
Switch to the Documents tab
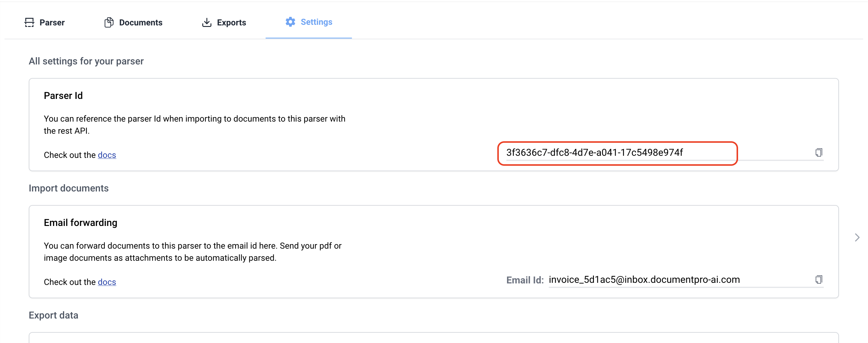[x=134, y=22]
